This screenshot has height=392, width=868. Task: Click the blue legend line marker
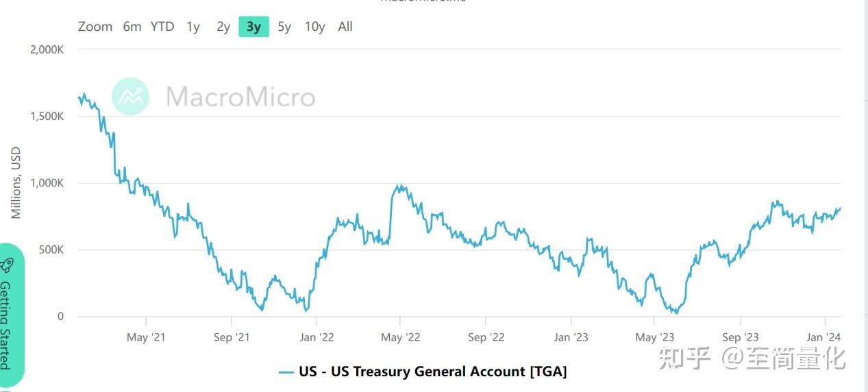(286, 372)
